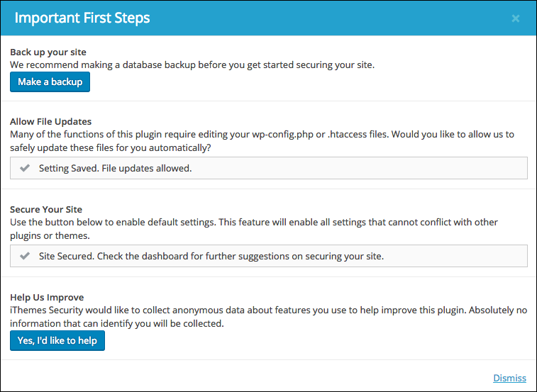Screen dimensions: 537x392
Task: Click the checkmark beside Setting Saved
Action: click(25, 168)
